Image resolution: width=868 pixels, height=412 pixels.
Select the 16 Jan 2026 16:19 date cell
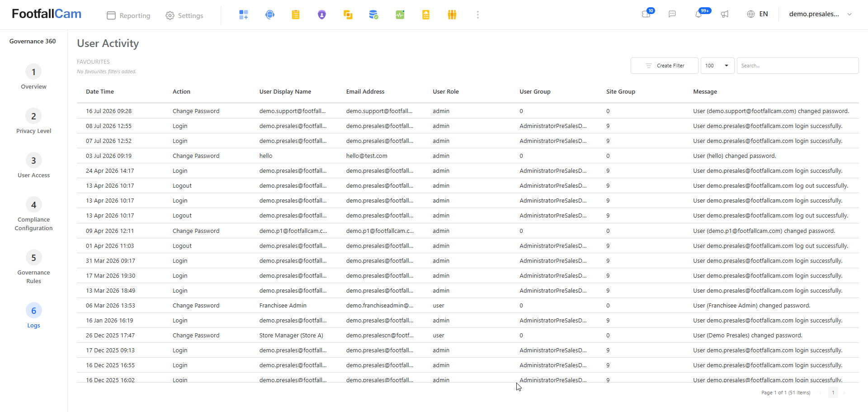point(109,320)
